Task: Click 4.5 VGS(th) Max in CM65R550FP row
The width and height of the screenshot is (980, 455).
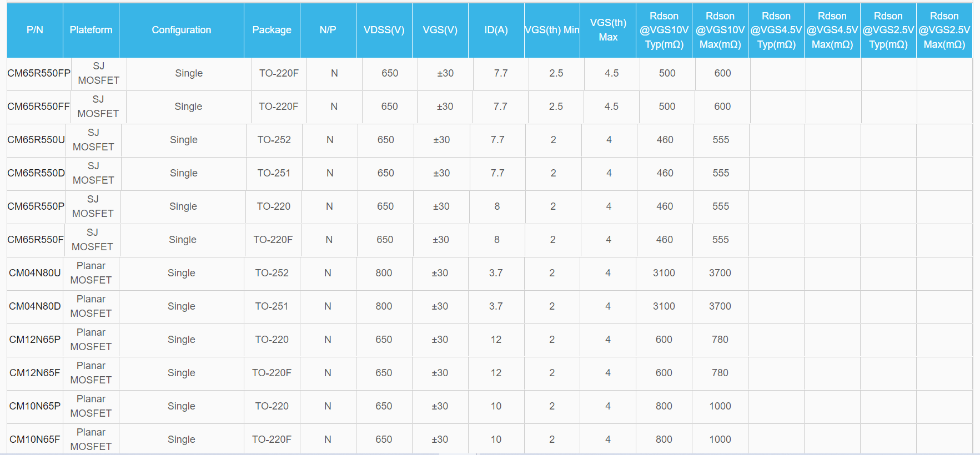Action: click(x=612, y=73)
